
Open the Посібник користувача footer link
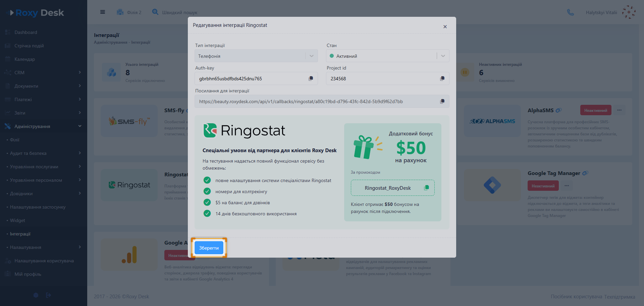[x=576, y=297]
